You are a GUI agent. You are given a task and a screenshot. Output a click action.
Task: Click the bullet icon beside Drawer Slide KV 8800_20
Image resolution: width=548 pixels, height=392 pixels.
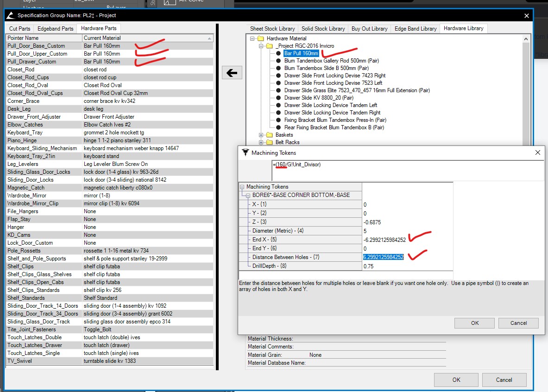278,98
